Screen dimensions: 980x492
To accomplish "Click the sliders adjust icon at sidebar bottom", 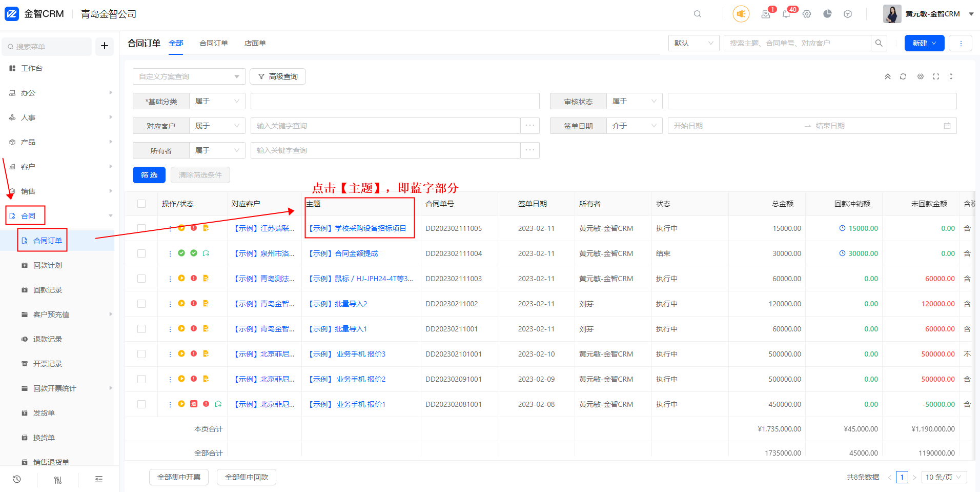I will pos(58,480).
